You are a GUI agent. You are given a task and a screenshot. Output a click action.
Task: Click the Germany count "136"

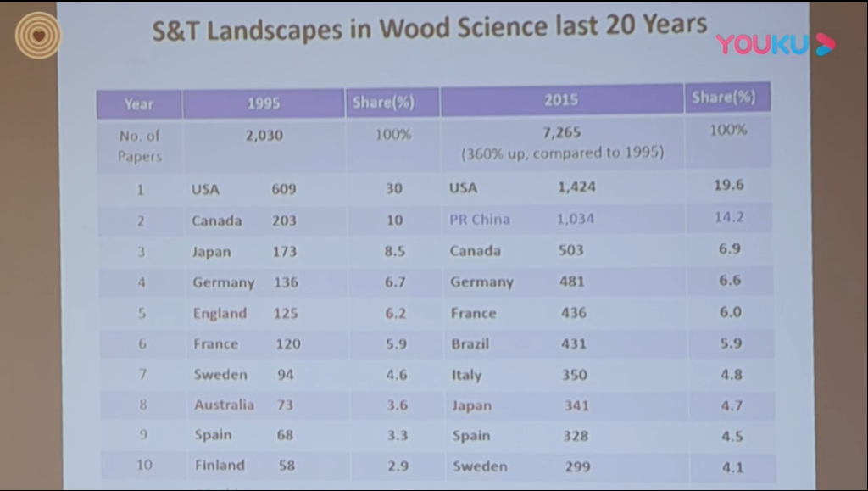point(287,282)
